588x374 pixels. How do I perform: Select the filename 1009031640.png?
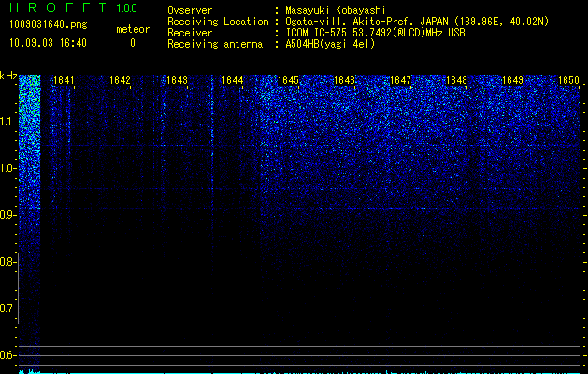tap(49, 24)
